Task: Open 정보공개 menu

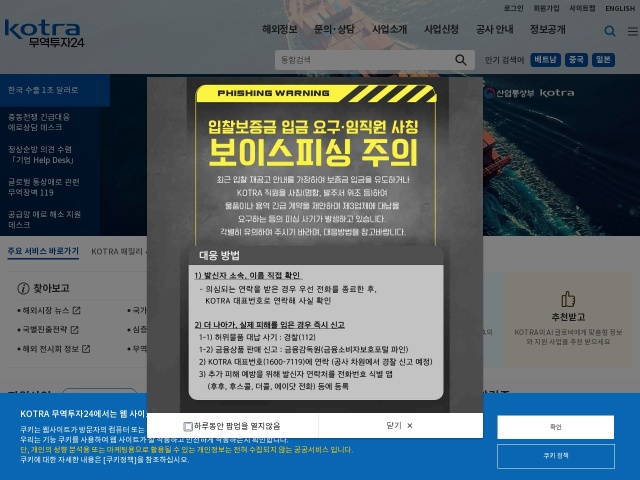Action: tap(547, 29)
